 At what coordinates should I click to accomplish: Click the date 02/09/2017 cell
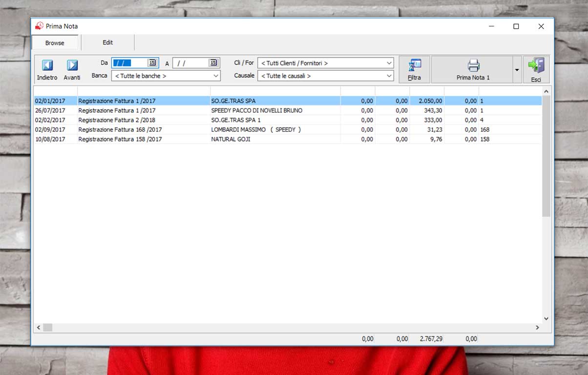pos(55,129)
